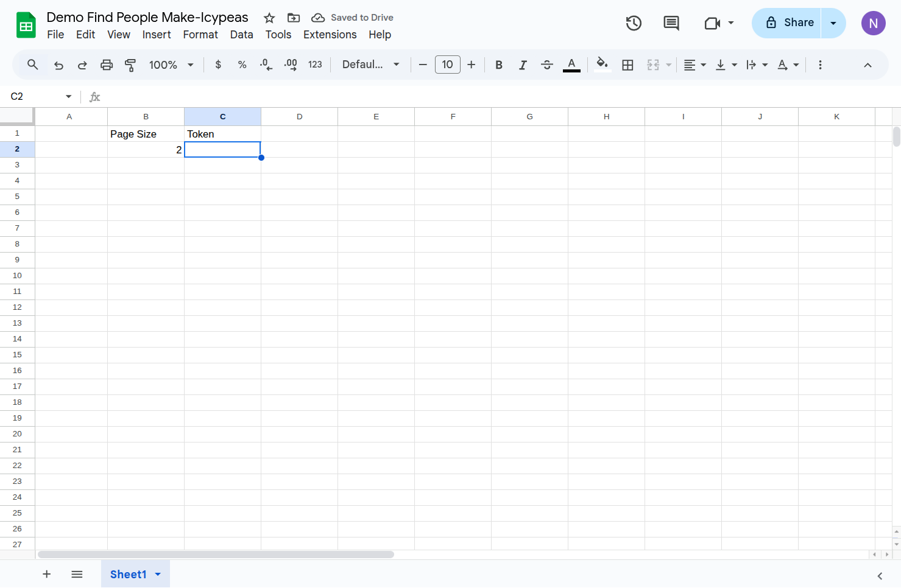The height and width of the screenshot is (588, 901).
Task: Click the Move to folder icon
Action: pyautogui.click(x=294, y=18)
